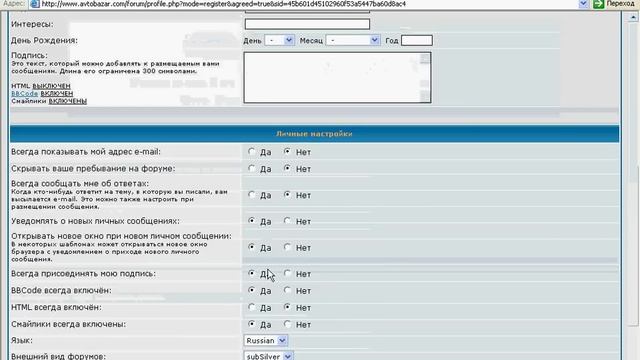Select Да for always show e-mail address
This screenshot has width=640, height=360.
coord(251,152)
